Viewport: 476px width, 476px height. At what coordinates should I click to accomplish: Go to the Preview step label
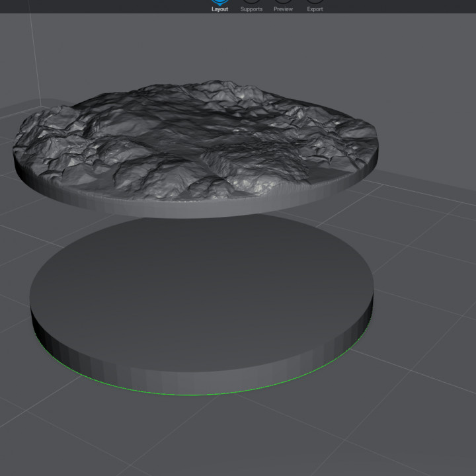tap(283, 9)
